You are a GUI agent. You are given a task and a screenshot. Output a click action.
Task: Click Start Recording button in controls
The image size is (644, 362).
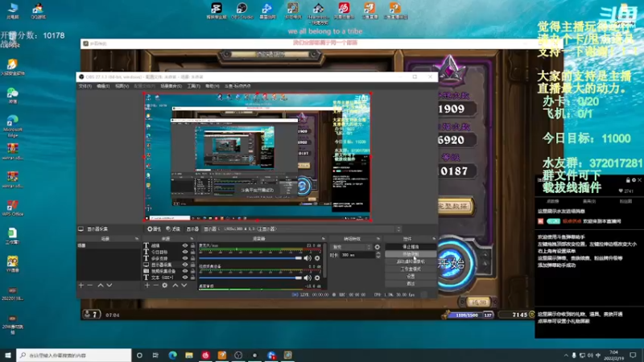(x=411, y=254)
